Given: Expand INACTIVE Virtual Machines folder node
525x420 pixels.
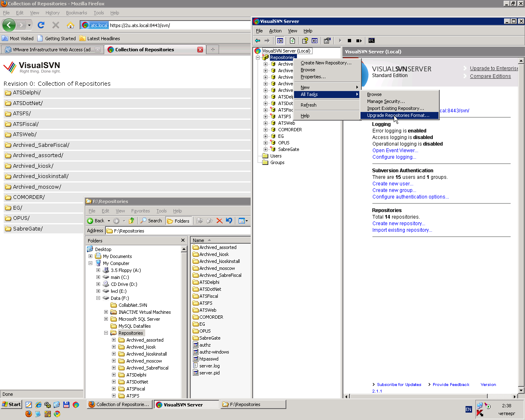Looking at the screenshot, I should pyautogui.click(x=106, y=312).
